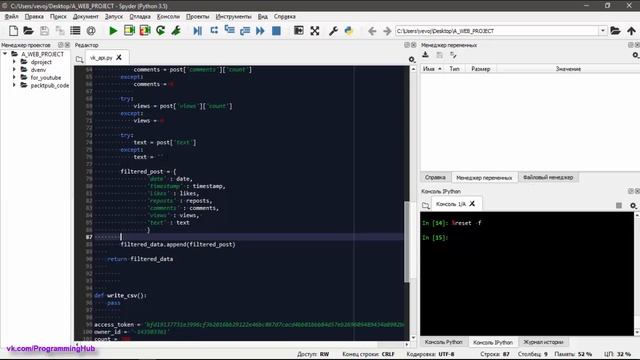Open the Поиск menu

click(58, 17)
